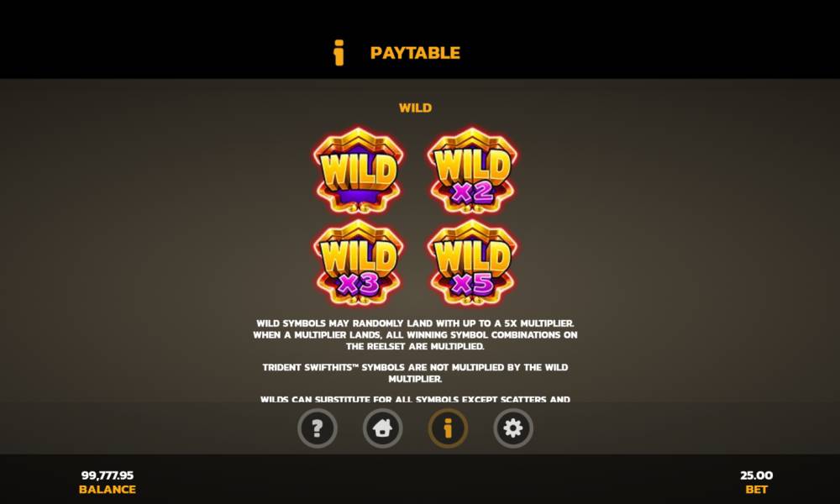Image resolution: width=840 pixels, height=504 pixels.
Task: Click the 'Wild symbols may randomly land' line
Action: tap(415, 323)
